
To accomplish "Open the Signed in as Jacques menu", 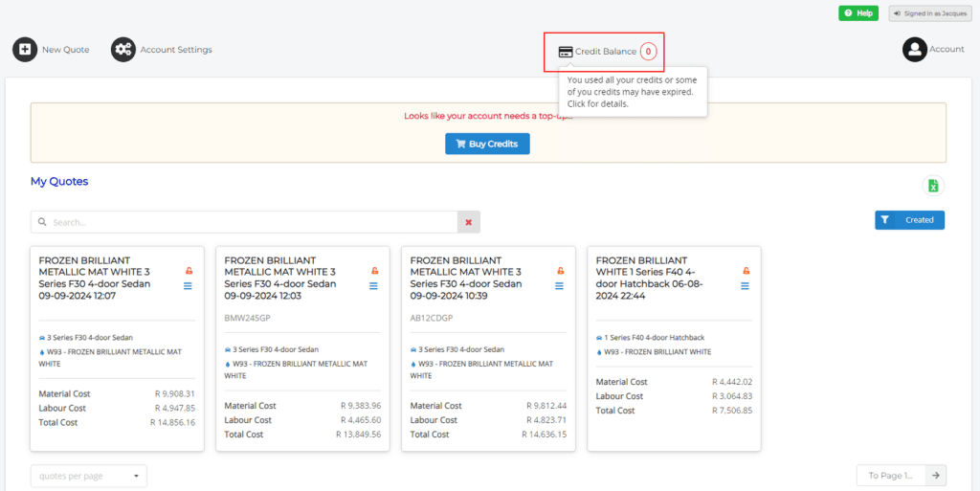I will [x=923, y=13].
